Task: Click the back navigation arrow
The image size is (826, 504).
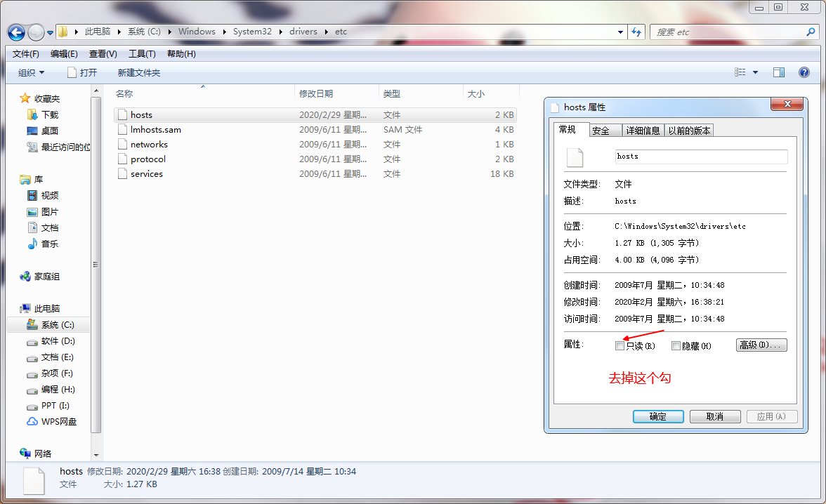Action: (15, 32)
